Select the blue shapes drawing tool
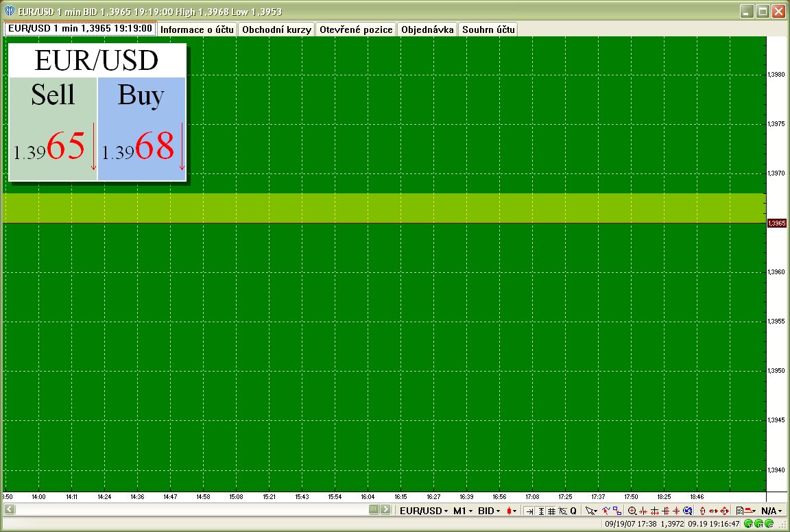This screenshot has height=532, width=790. tap(617, 511)
